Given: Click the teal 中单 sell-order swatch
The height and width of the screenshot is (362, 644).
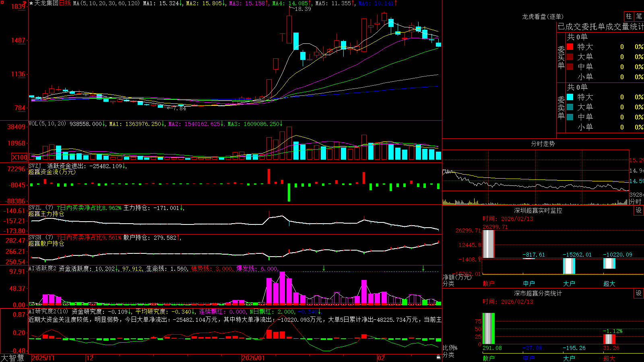Looking at the screenshot, I should 570,117.
